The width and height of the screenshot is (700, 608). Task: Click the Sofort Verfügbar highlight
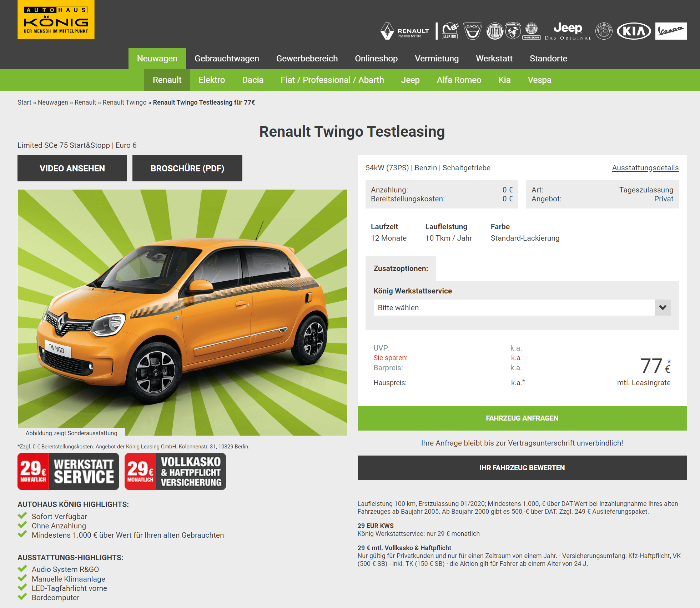(x=59, y=517)
